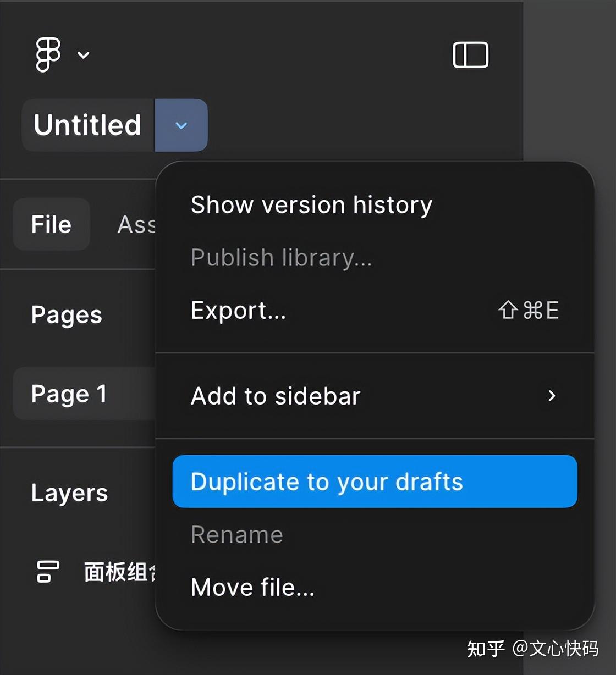Click the Rename menu entry
Image resolution: width=616 pixels, height=675 pixels.
click(375, 534)
